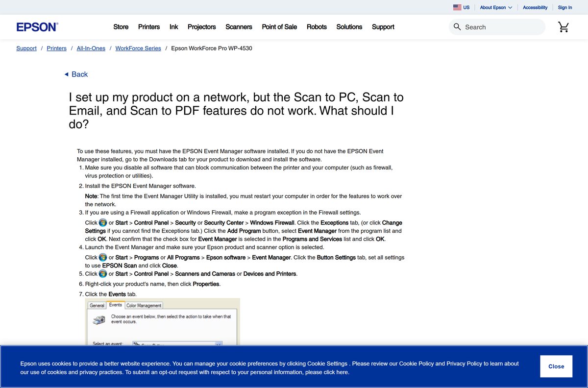This screenshot has width=588, height=388.
Task: Click the article heading about Scan to PC
Action: click(x=236, y=111)
